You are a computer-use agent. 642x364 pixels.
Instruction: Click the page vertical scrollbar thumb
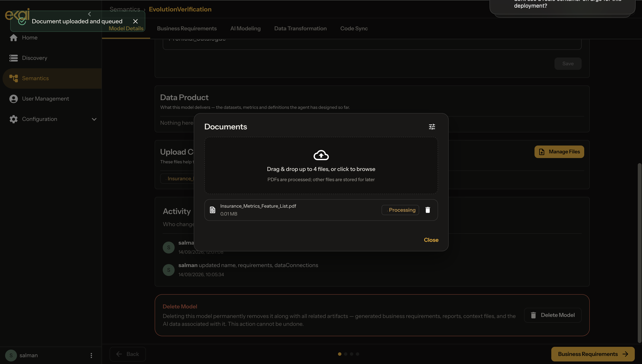pos(639,252)
